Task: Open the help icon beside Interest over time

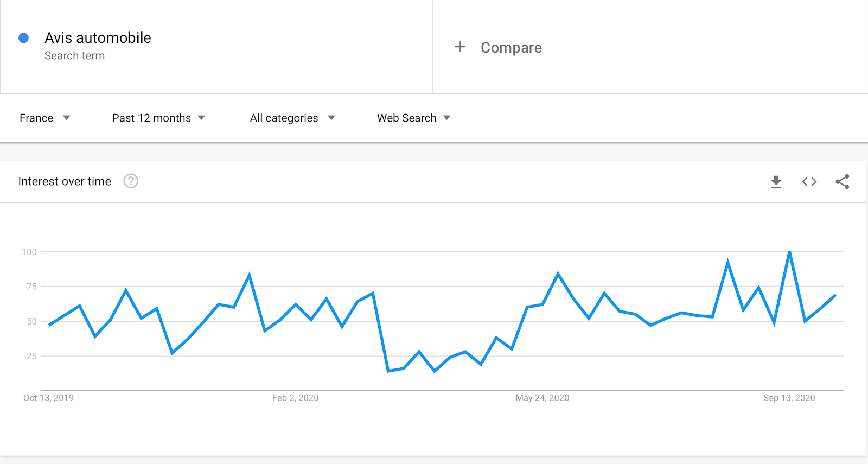Action: [x=131, y=181]
